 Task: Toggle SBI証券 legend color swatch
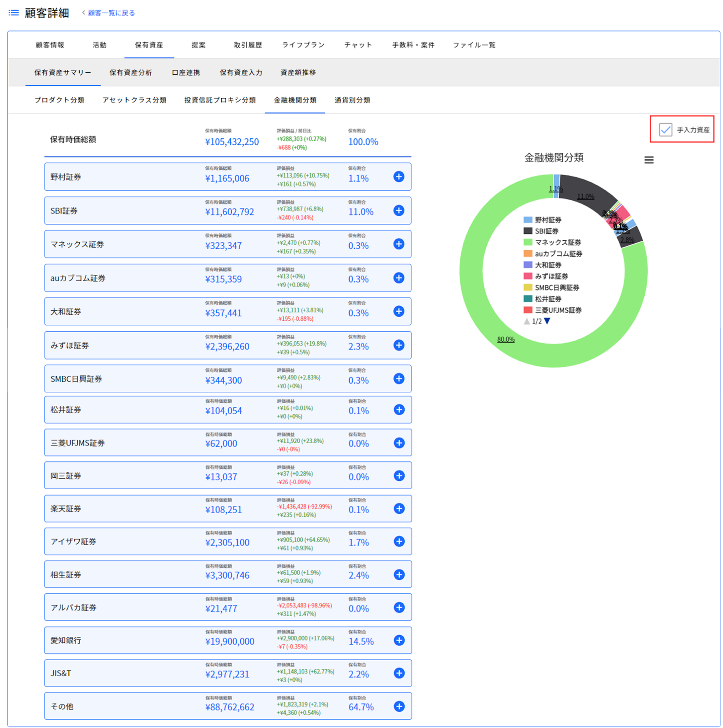point(528,231)
